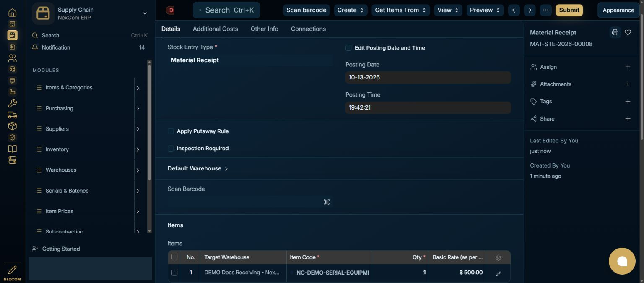Open Get Items From dropdown

pyautogui.click(x=400, y=10)
